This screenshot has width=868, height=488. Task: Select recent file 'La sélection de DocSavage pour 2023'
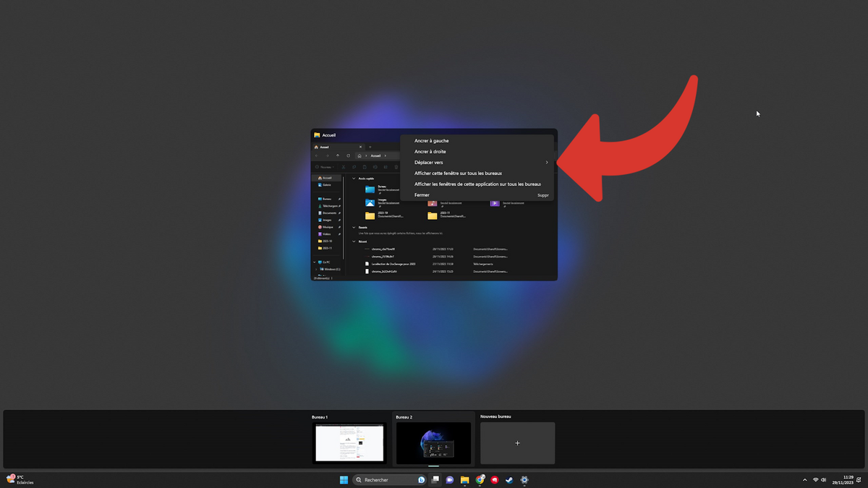(x=391, y=264)
